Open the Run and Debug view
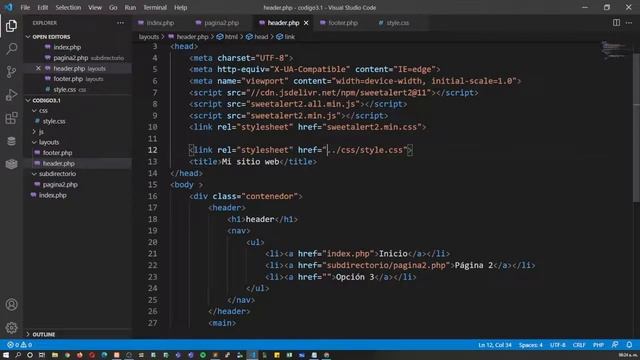Image resolution: width=640 pixels, height=360 pixels. (11, 95)
